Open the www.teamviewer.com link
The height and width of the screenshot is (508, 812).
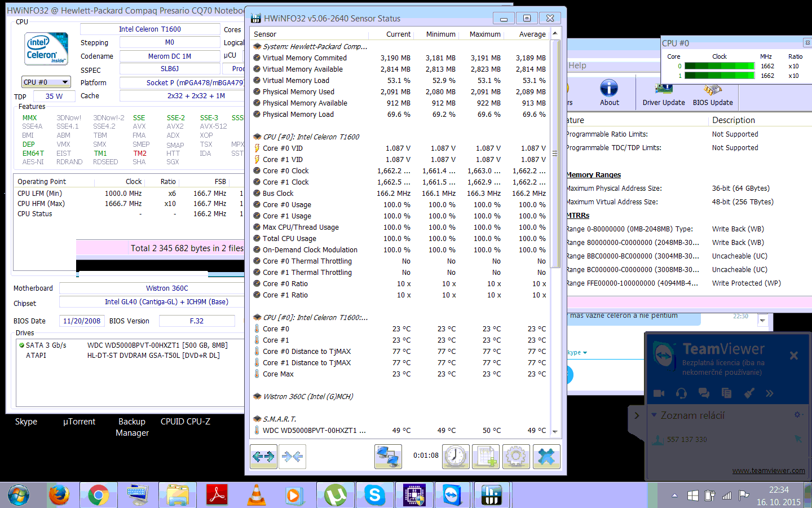tap(769, 470)
